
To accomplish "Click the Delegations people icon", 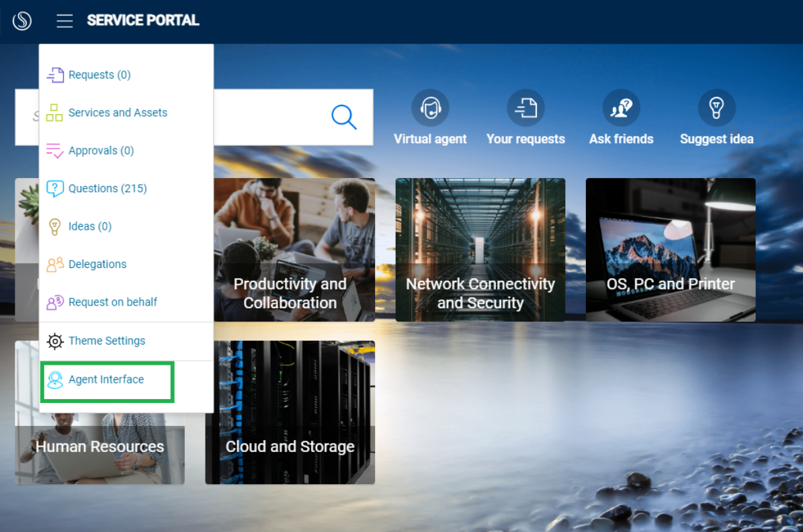I will click(x=56, y=264).
